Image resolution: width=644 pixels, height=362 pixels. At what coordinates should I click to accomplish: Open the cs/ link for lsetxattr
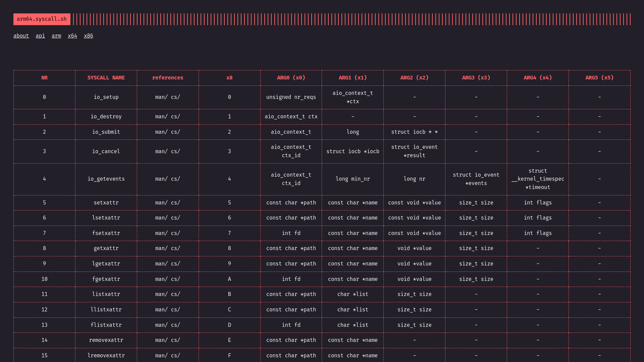(x=176, y=218)
